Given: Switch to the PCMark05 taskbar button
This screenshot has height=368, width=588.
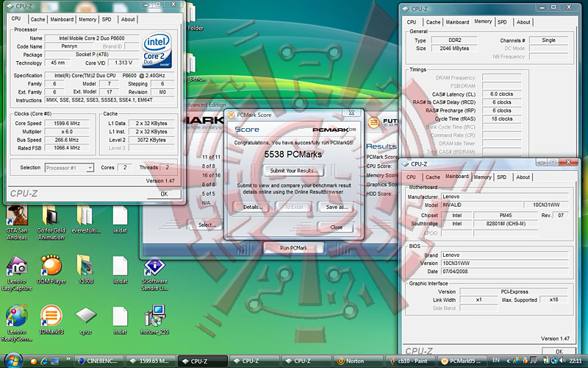Looking at the screenshot, I should click(462, 361).
